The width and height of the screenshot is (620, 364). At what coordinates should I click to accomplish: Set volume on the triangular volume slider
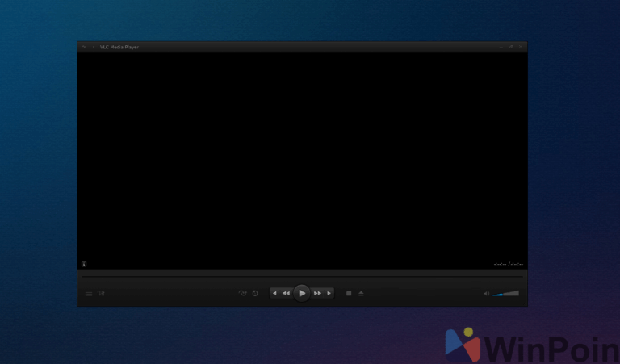(506, 293)
